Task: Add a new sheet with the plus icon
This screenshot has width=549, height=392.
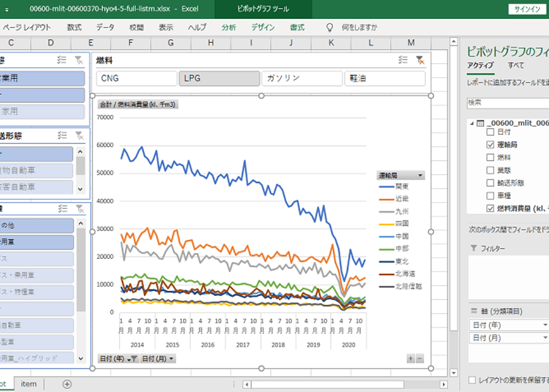Action: [67, 384]
